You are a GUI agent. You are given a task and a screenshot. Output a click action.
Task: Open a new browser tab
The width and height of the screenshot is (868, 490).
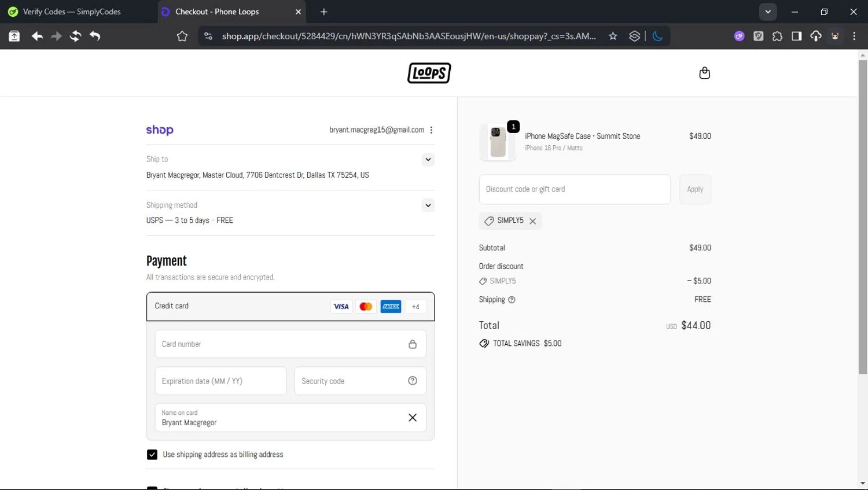(x=323, y=12)
